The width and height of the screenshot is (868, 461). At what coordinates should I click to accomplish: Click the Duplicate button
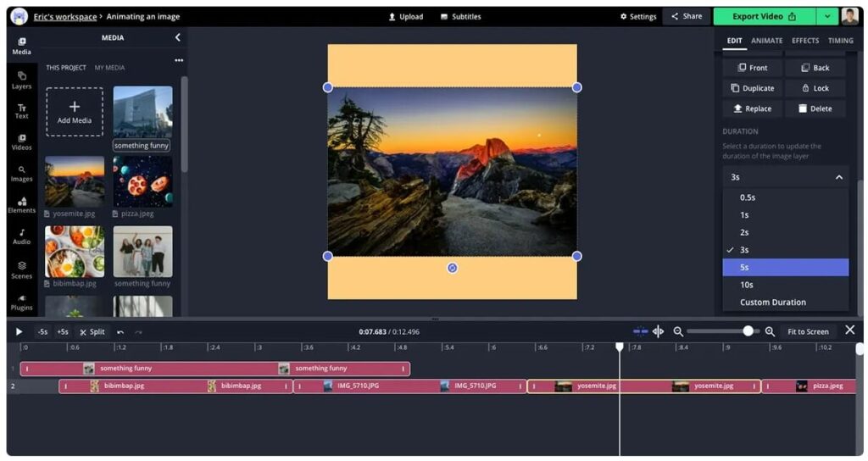[752, 88]
